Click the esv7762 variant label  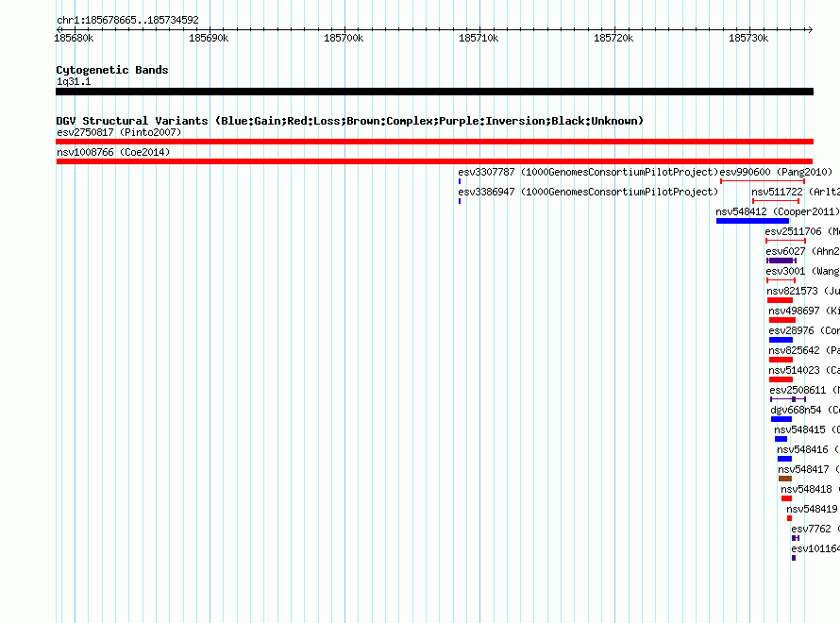pyautogui.click(x=815, y=529)
